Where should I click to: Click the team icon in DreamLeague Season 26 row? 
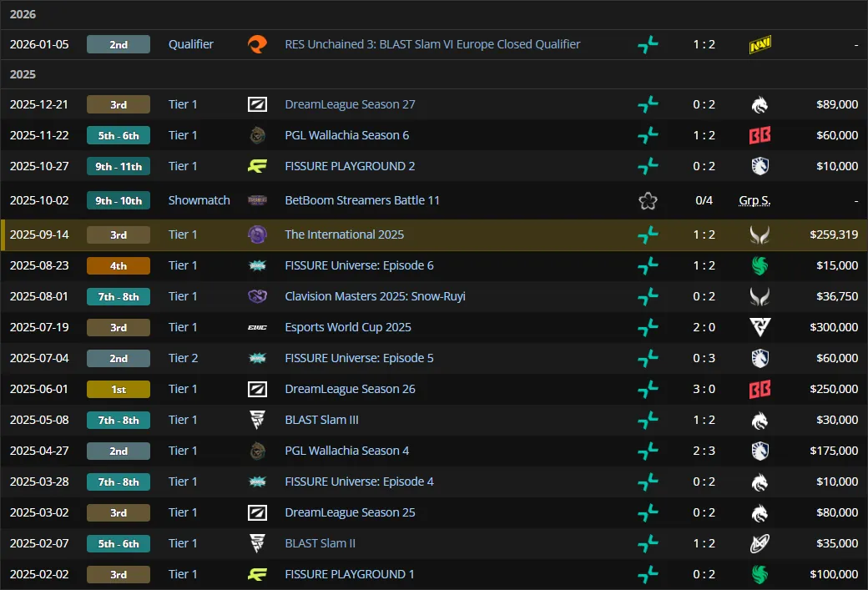648,389
